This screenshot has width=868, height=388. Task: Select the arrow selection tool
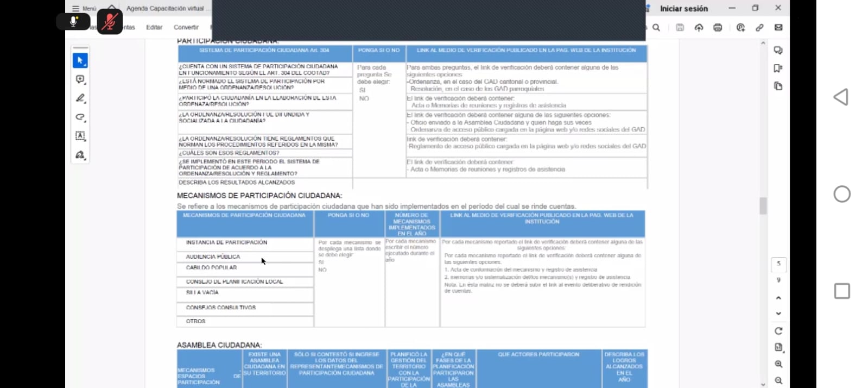(x=80, y=60)
